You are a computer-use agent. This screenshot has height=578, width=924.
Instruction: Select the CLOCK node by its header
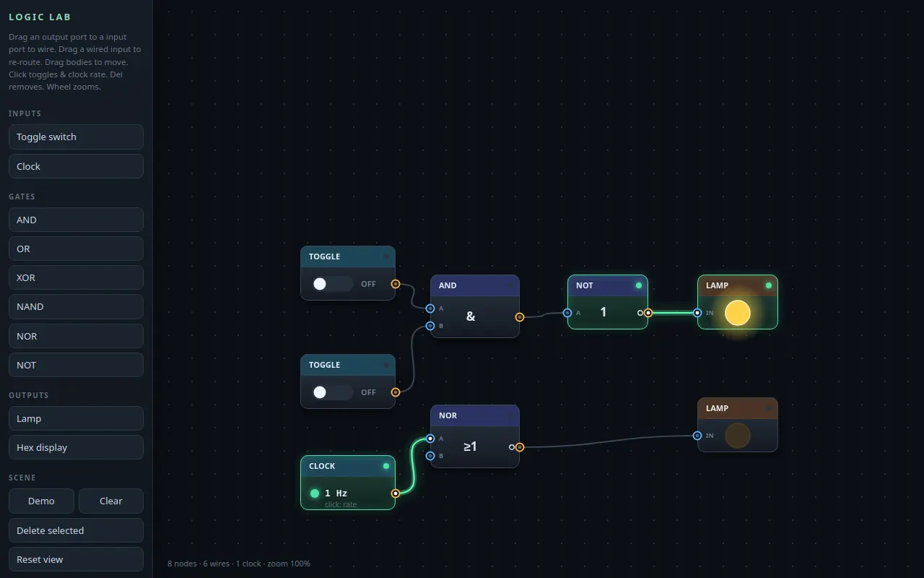pyautogui.click(x=348, y=466)
